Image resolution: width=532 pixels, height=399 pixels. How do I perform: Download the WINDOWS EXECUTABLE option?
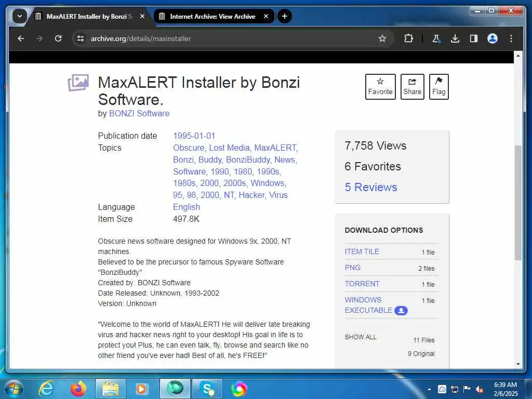pos(368,305)
